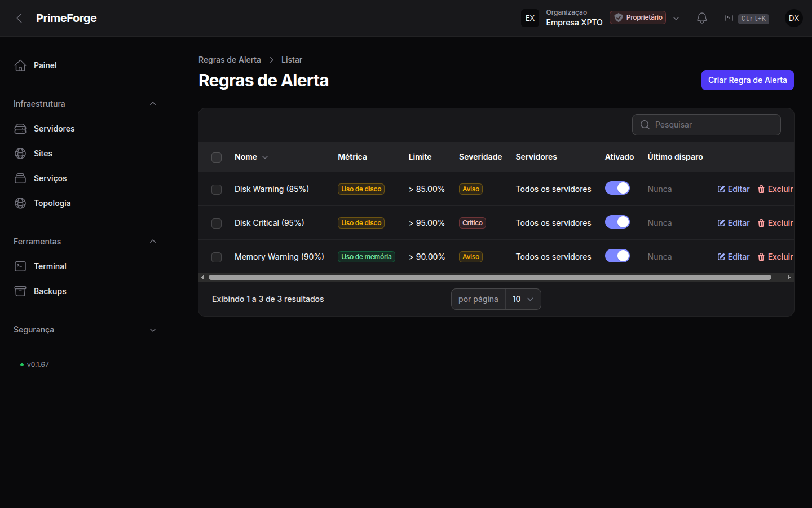Open Painel in the sidebar
The width and height of the screenshot is (812, 508).
click(86, 65)
